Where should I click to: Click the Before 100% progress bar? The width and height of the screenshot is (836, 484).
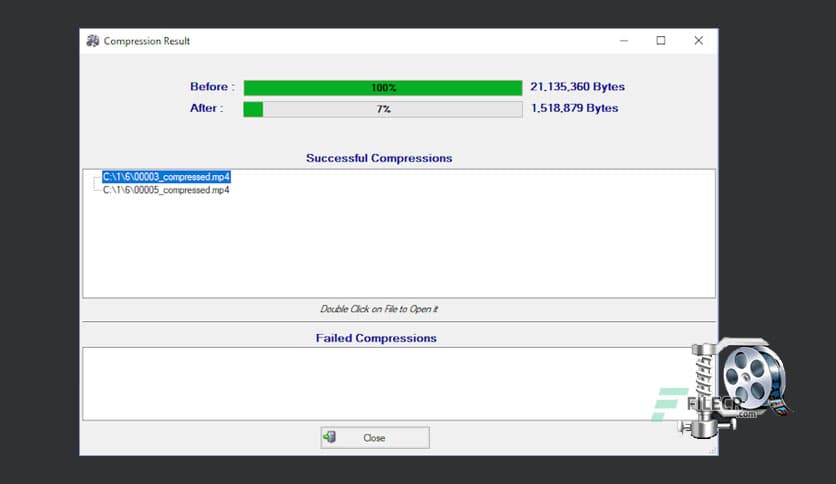pos(383,87)
